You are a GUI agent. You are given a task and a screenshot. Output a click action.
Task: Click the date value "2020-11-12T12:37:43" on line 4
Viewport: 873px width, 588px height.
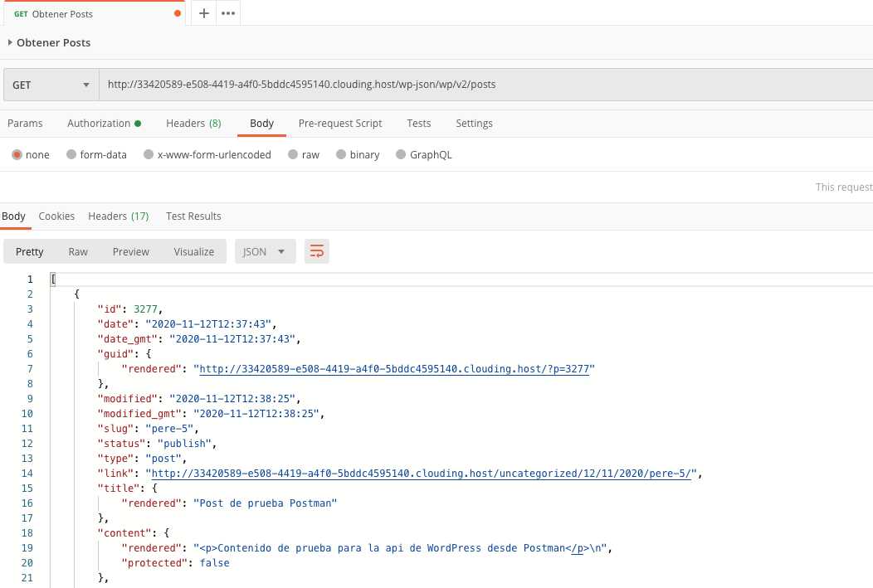(208, 324)
